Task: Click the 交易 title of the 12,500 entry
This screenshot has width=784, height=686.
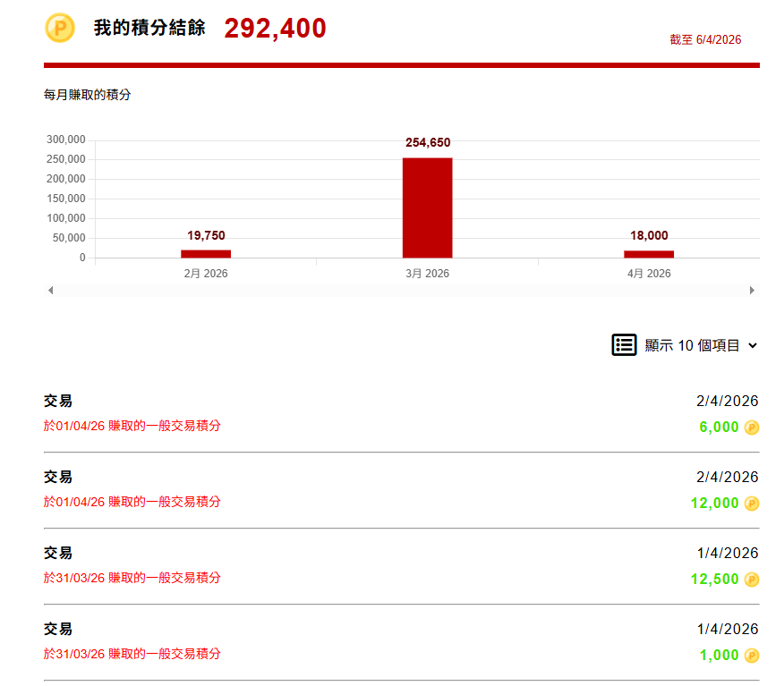Action: [58, 553]
